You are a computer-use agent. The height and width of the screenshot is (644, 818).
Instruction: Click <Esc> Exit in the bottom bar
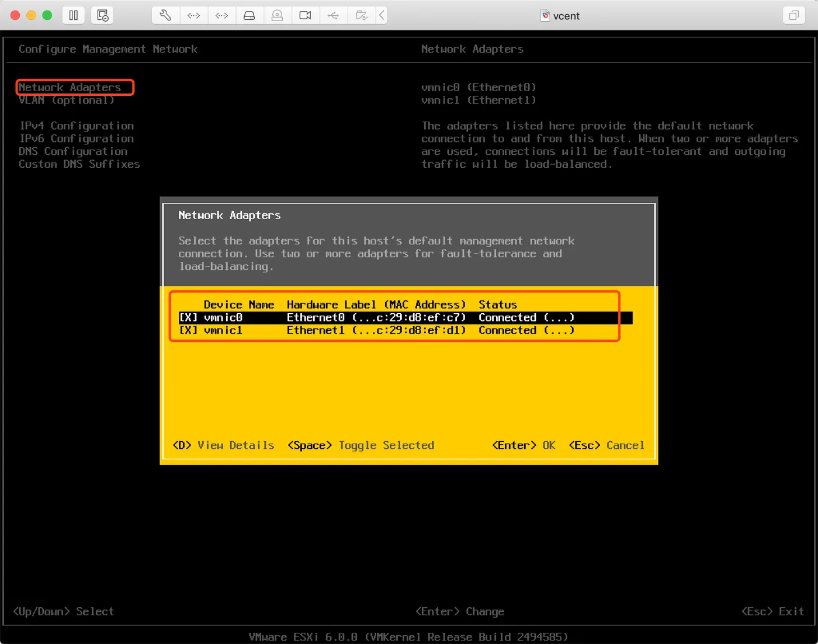tap(772, 611)
